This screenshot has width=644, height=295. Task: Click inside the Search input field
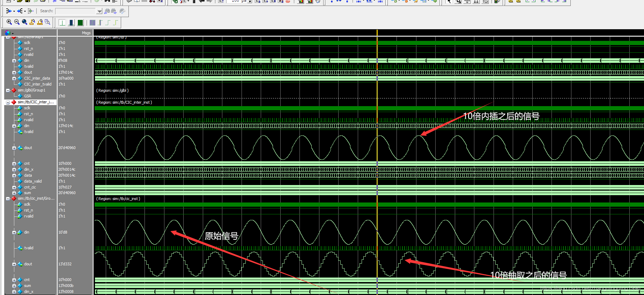coord(76,11)
